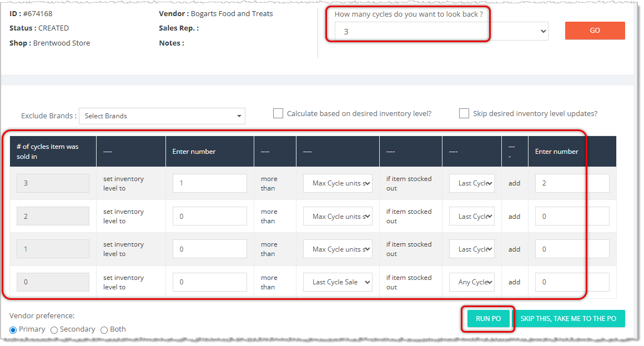
Task: Click the disabled cycles field showing 1
Action: [x=53, y=249]
